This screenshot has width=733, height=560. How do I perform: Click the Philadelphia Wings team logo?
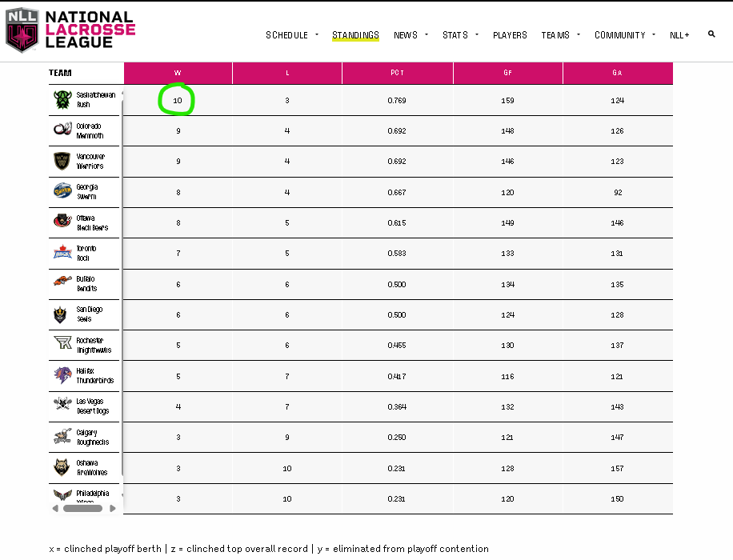coord(62,494)
